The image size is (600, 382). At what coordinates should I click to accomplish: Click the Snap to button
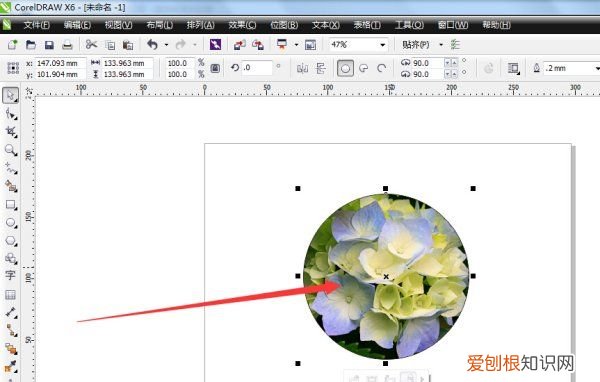pyautogui.click(x=416, y=45)
